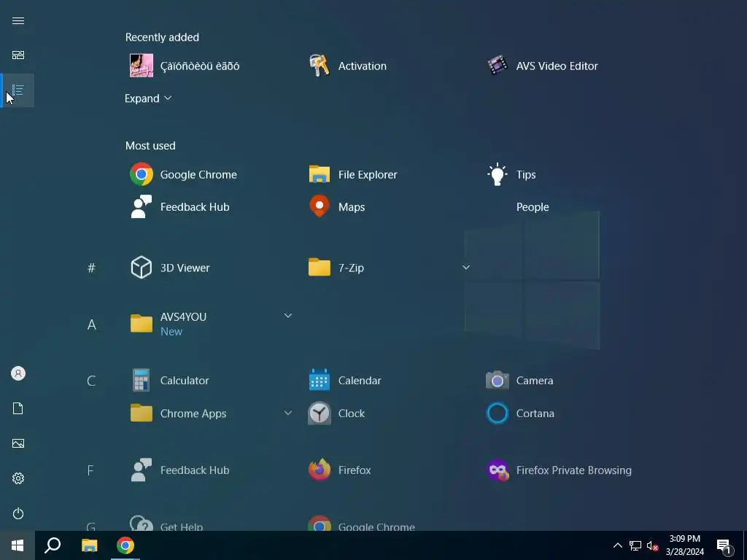Open Firefox Private Browsing
The image size is (747, 560).
coord(559,470)
